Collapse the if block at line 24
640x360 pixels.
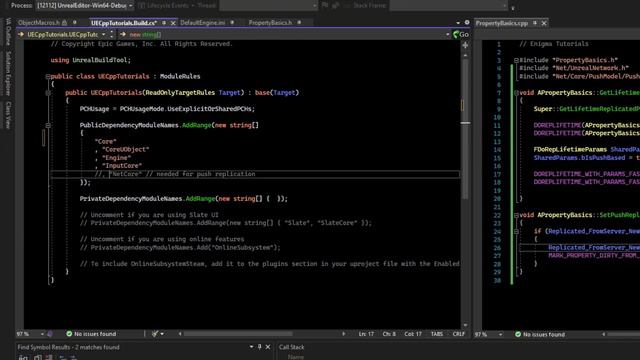pos(516,231)
